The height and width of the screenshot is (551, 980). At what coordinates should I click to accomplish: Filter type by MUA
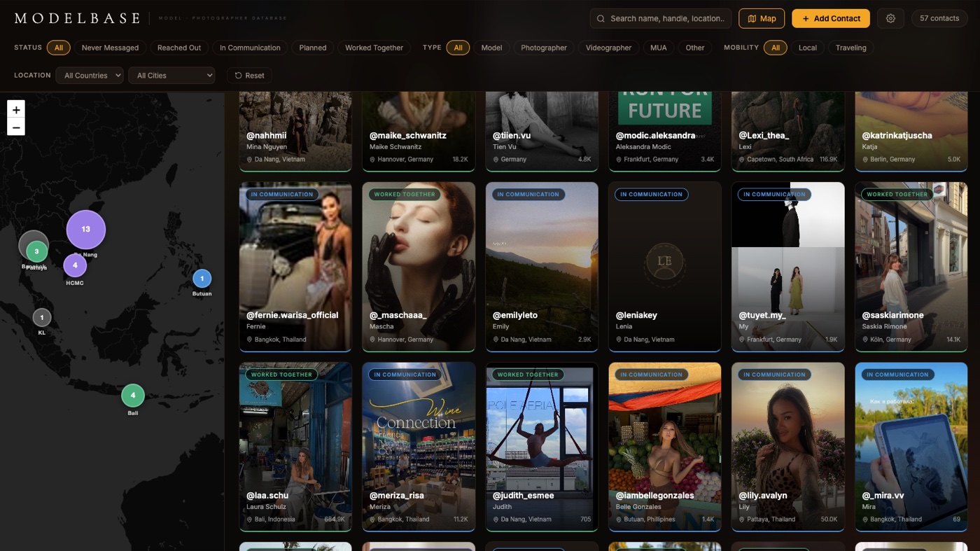click(x=658, y=48)
